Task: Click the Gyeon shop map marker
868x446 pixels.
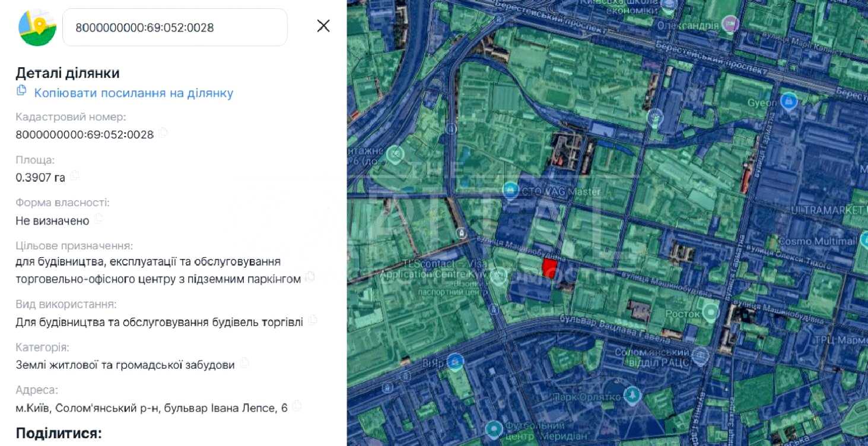Action: pos(788,102)
